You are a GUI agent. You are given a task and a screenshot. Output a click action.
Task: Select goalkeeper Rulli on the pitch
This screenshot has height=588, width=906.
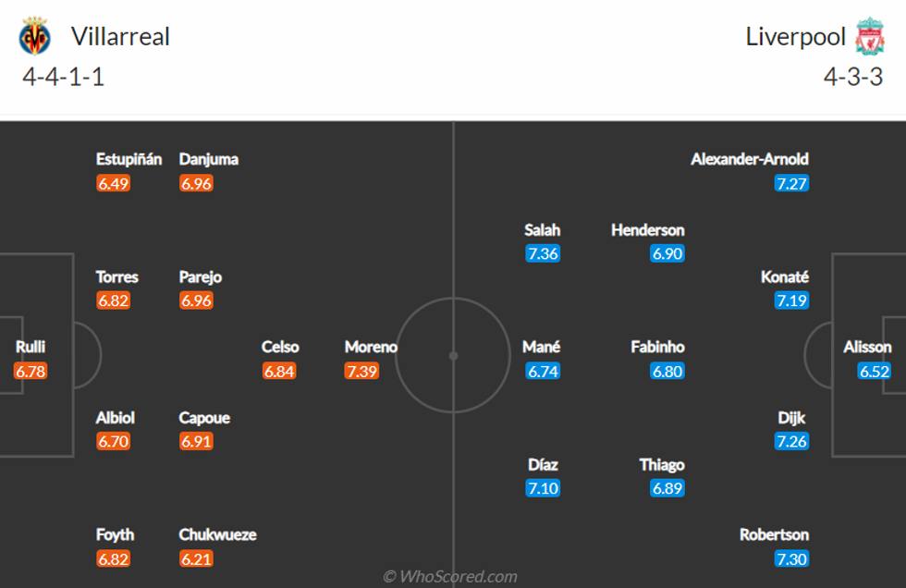pyautogui.click(x=31, y=348)
